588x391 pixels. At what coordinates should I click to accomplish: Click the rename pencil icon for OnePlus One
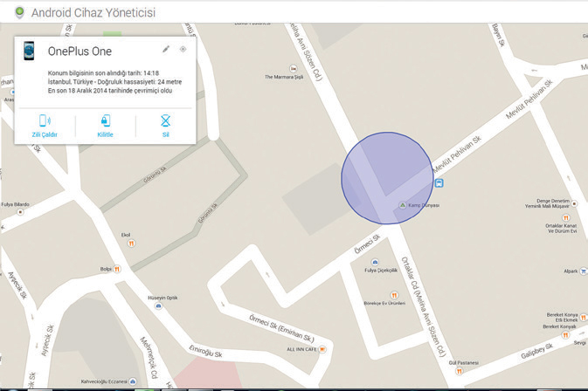click(166, 49)
